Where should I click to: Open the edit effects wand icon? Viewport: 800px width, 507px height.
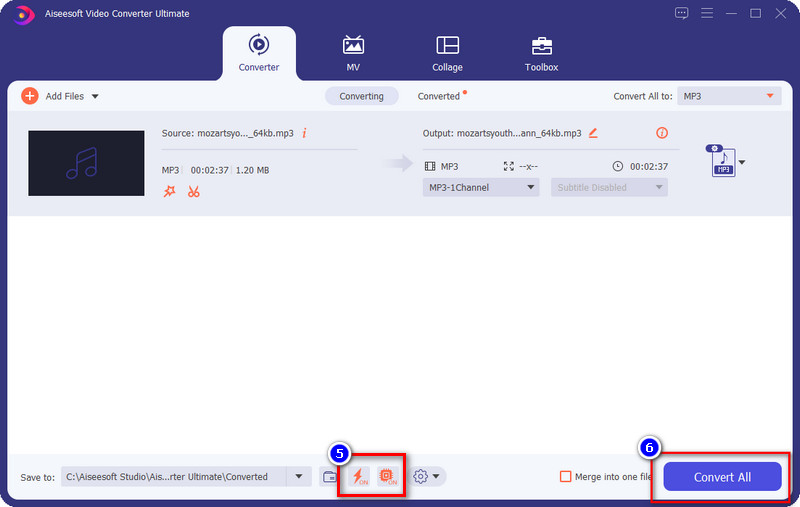point(169,191)
